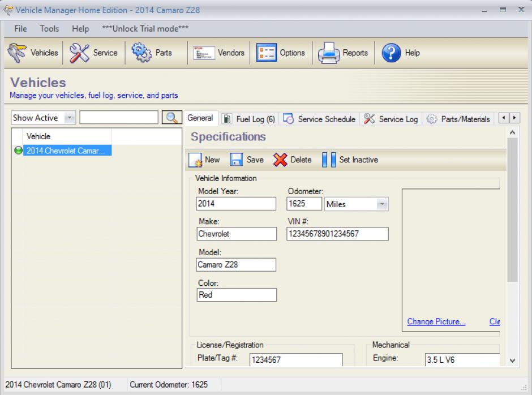Click the VIN # field
This screenshot has width=532, height=395.
[337, 234]
